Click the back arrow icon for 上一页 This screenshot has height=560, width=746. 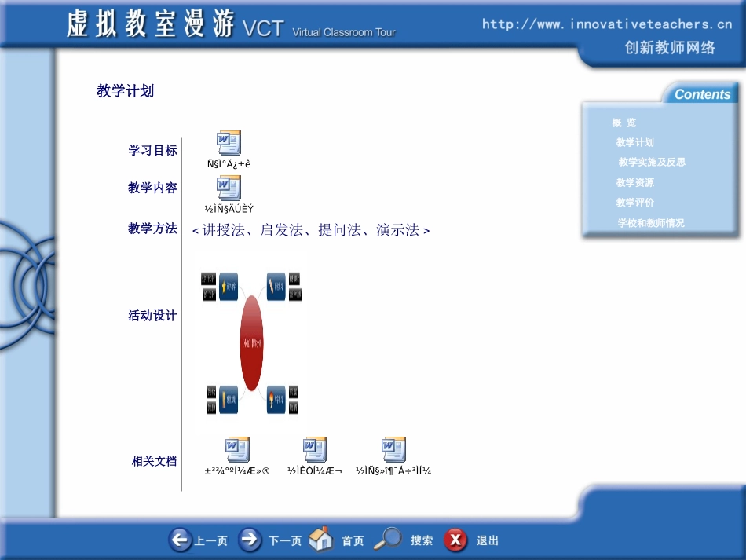pyautogui.click(x=180, y=540)
